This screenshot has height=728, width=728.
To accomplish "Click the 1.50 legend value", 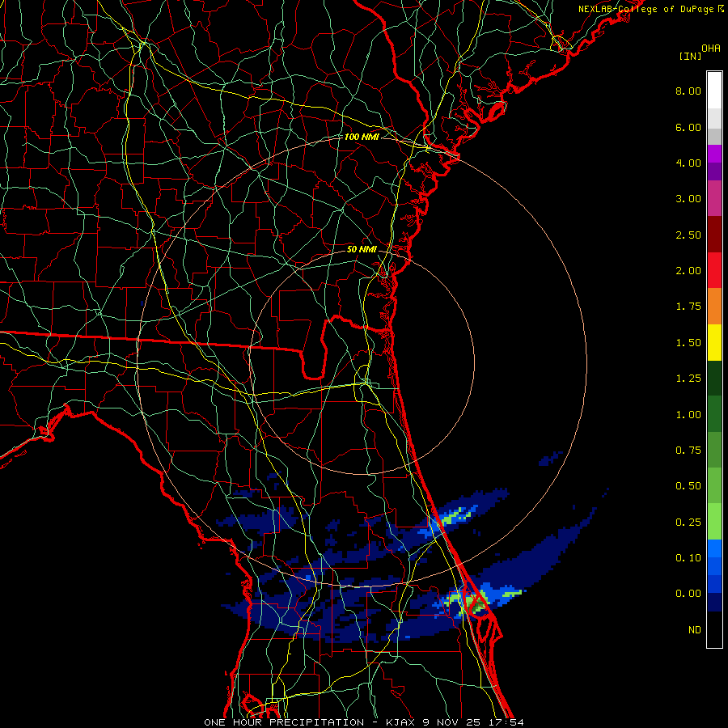I will tap(688, 343).
